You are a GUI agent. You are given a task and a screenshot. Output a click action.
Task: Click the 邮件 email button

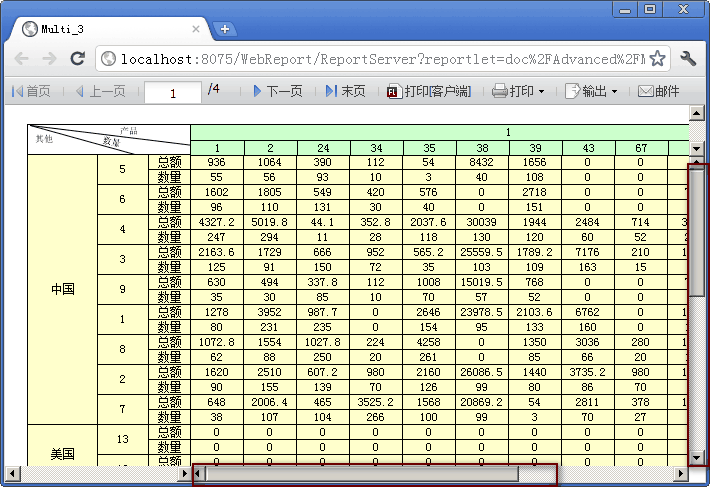658,91
